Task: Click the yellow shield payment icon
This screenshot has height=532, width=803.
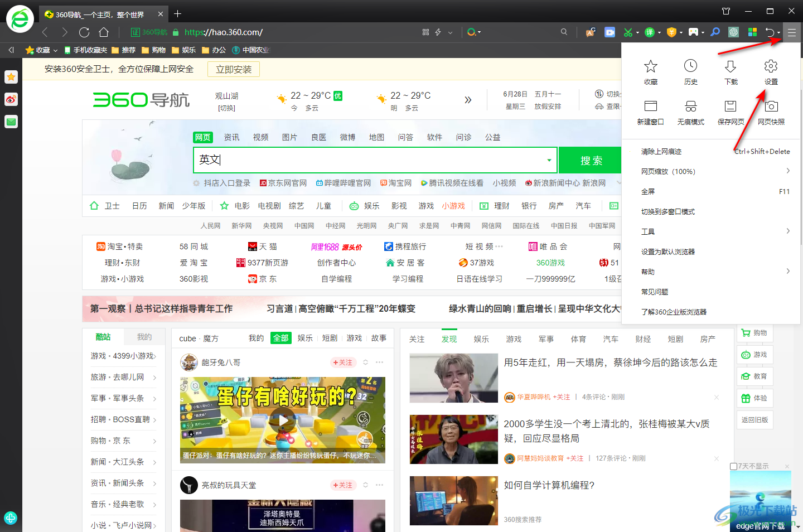Action: tap(671, 32)
